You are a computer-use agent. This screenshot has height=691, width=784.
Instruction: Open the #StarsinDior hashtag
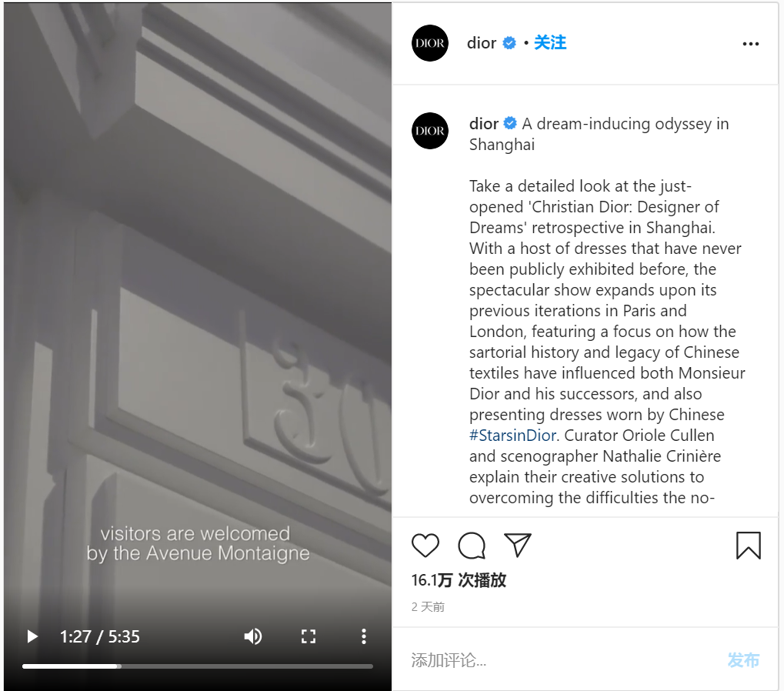pos(512,436)
